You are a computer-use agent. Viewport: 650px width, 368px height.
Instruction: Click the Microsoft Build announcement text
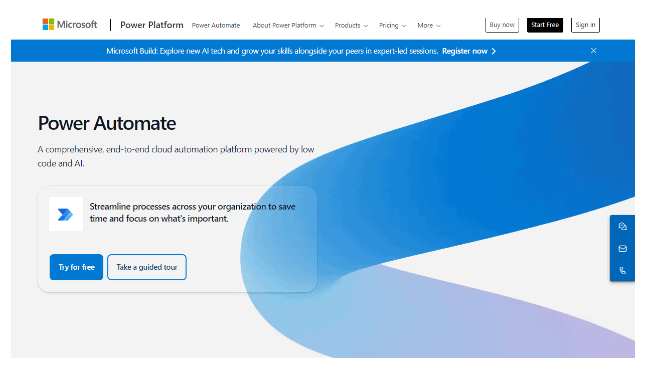click(x=272, y=51)
